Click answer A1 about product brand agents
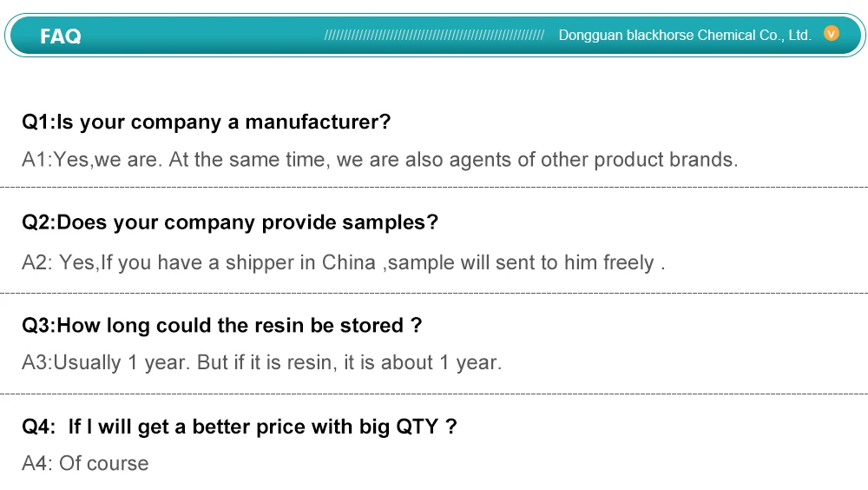This screenshot has height=490, width=868. click(379, 160)
